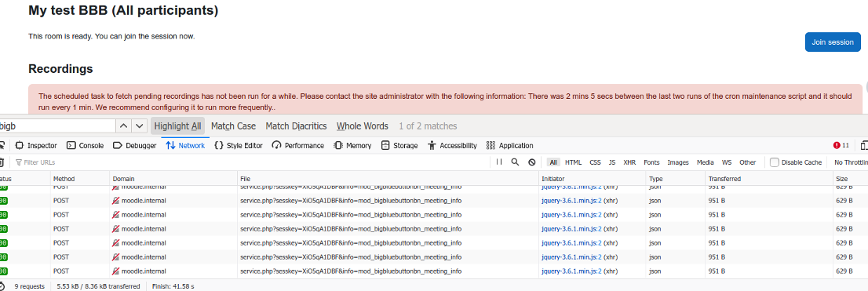Select the All request filter
Screen dimensions: 868x291
[x=553, y=162]
